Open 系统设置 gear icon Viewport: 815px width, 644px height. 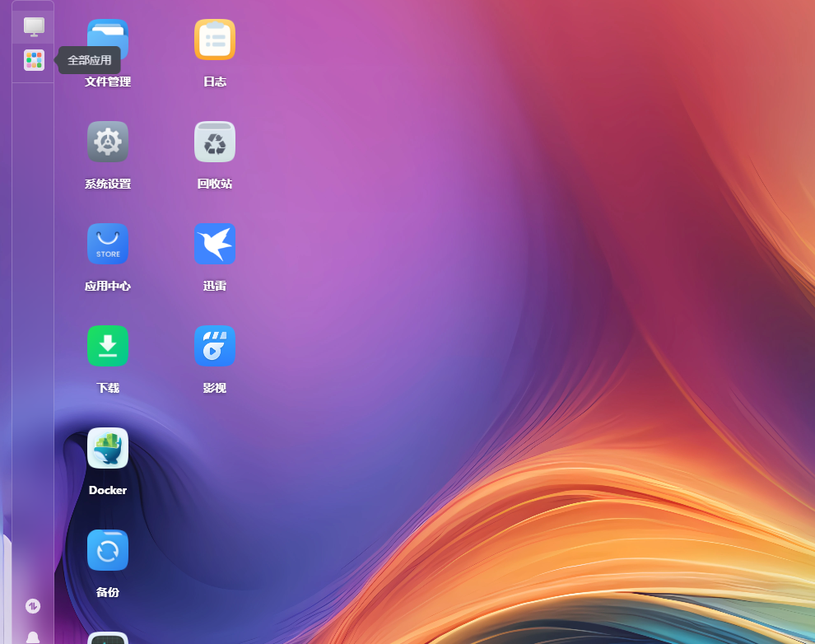[x=108, y=142]
